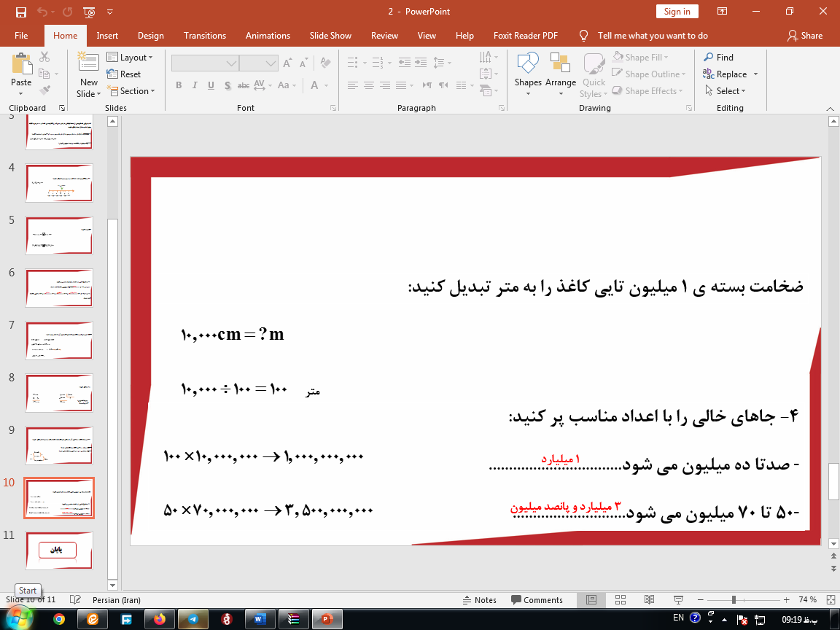Toggle Italic text formatting
Screen dimensions: 840x630
click(195, 85)
